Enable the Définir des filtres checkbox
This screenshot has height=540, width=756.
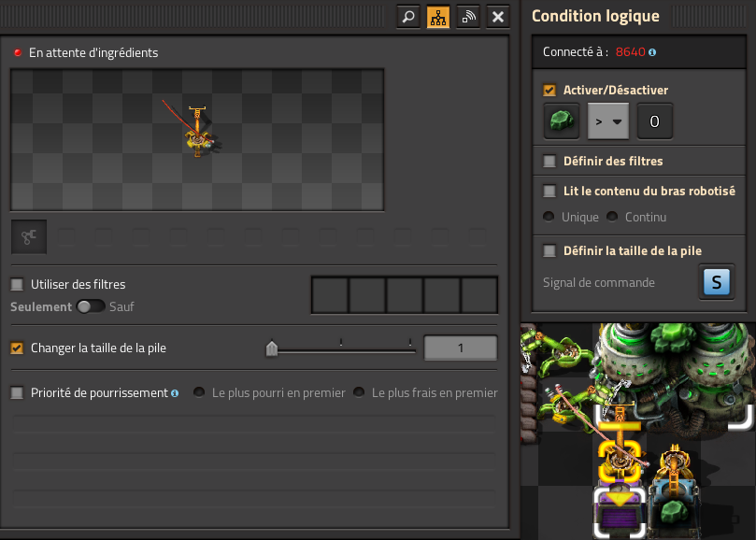coord(549,161)
